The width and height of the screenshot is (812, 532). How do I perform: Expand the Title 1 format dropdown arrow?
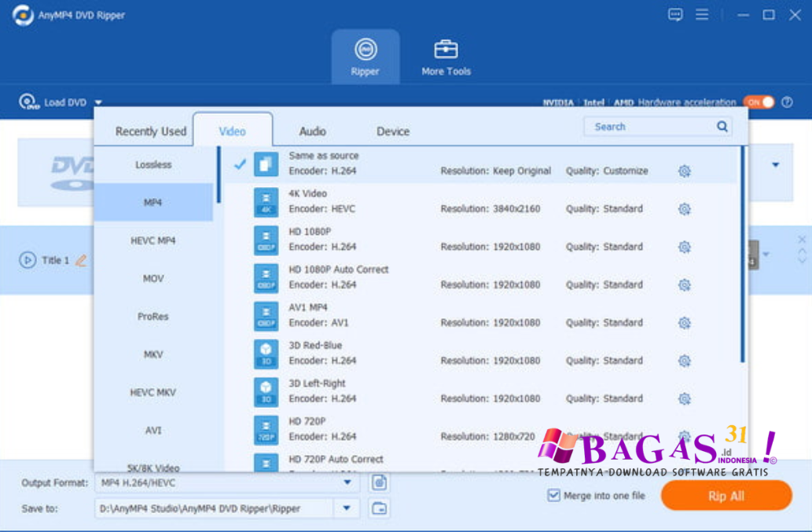point(766,254)
